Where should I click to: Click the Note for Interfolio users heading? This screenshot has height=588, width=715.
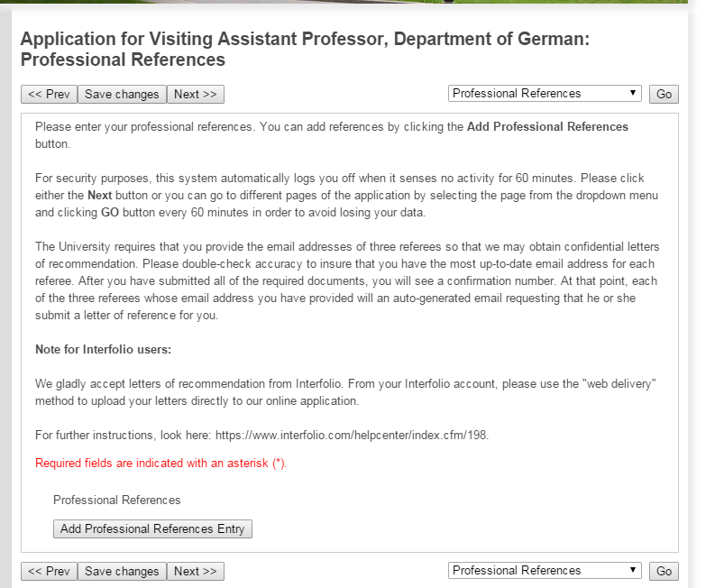point(103,349)
